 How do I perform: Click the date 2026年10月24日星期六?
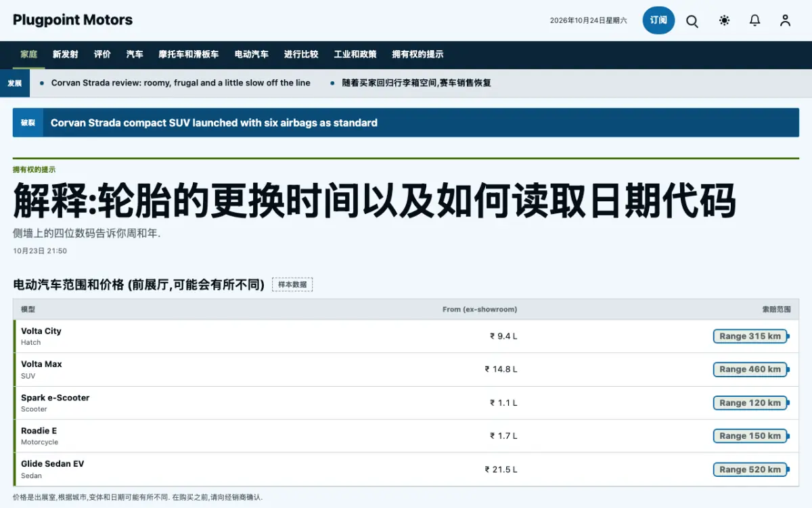(x=588, y=20)
